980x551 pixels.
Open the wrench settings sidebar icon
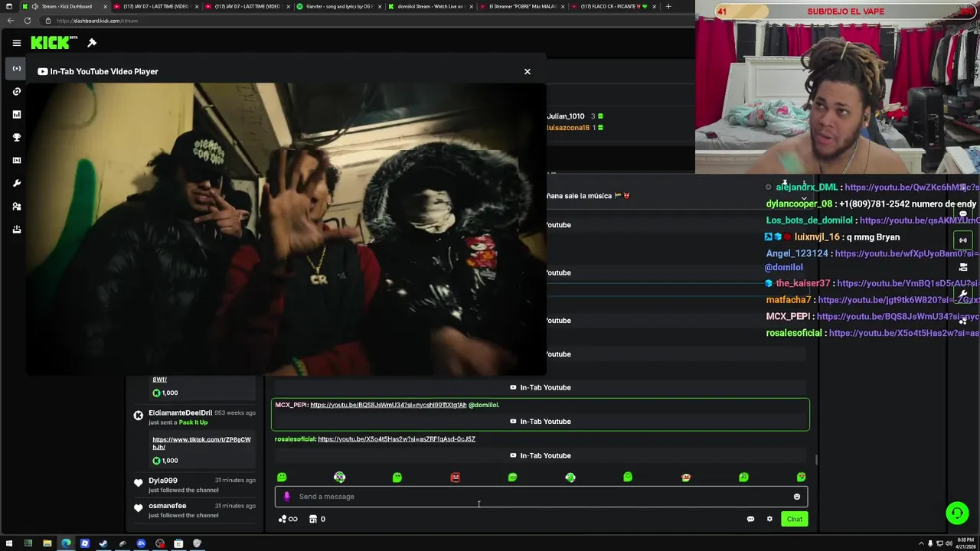(x=16, y=184)
